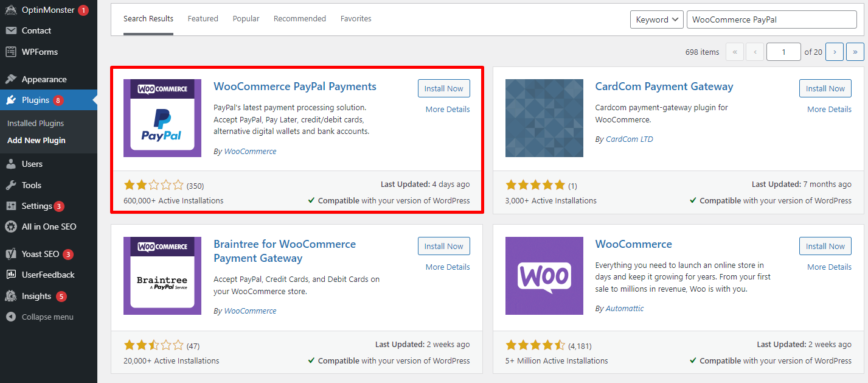Switch to the Popular tab
Viewport: 868px width, 383px height.
[246, 19]
